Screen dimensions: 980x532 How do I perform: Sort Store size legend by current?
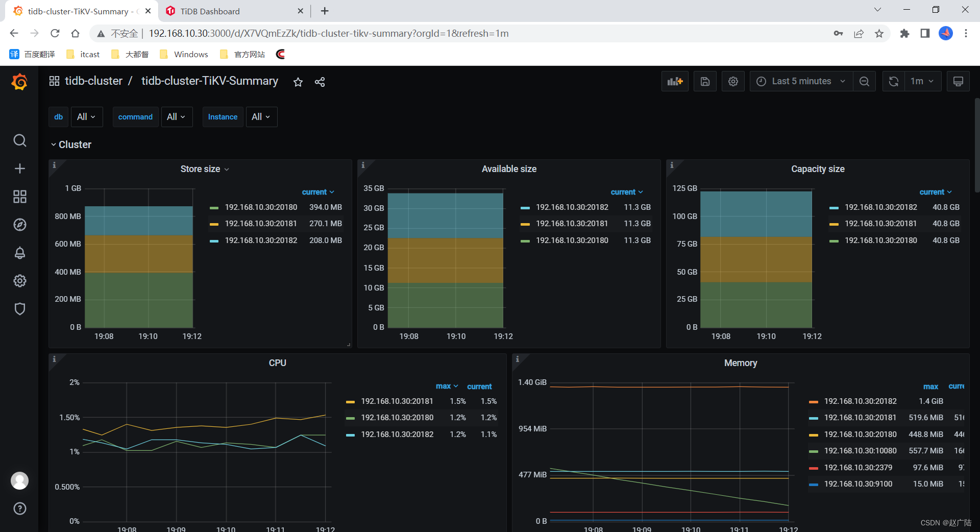pyautogui.click(x=318, y=192)
